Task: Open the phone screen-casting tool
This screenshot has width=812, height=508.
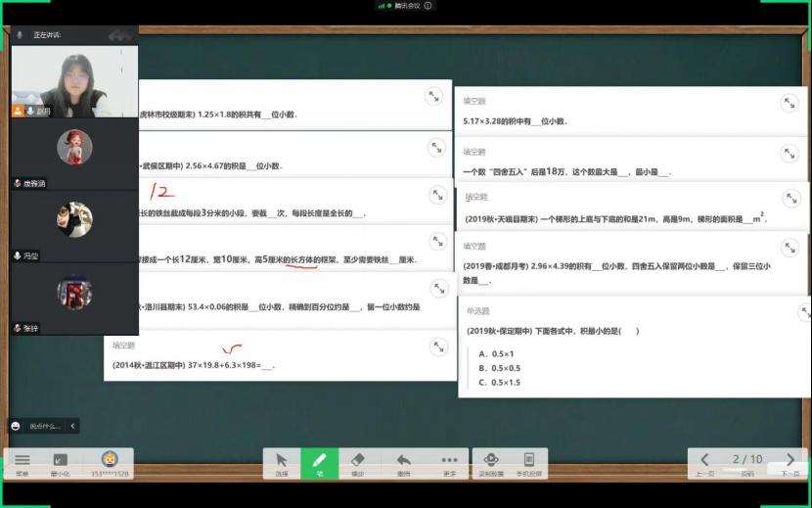Action: click(x=528, y=462)
